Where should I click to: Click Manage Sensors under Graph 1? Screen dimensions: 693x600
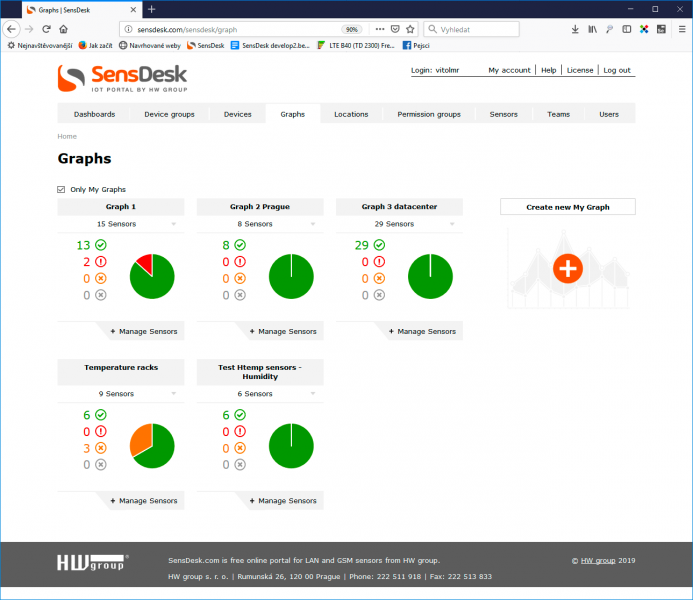coord(144,331)
